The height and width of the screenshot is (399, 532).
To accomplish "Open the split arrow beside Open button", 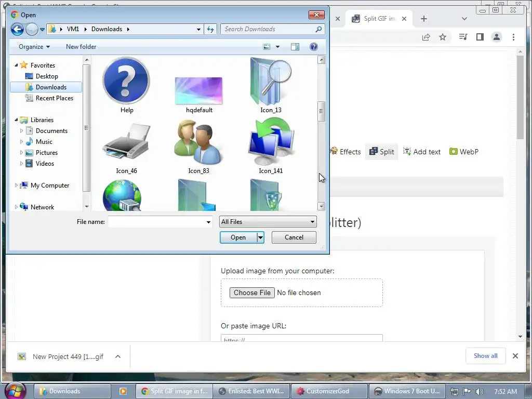I will point(261,237).
